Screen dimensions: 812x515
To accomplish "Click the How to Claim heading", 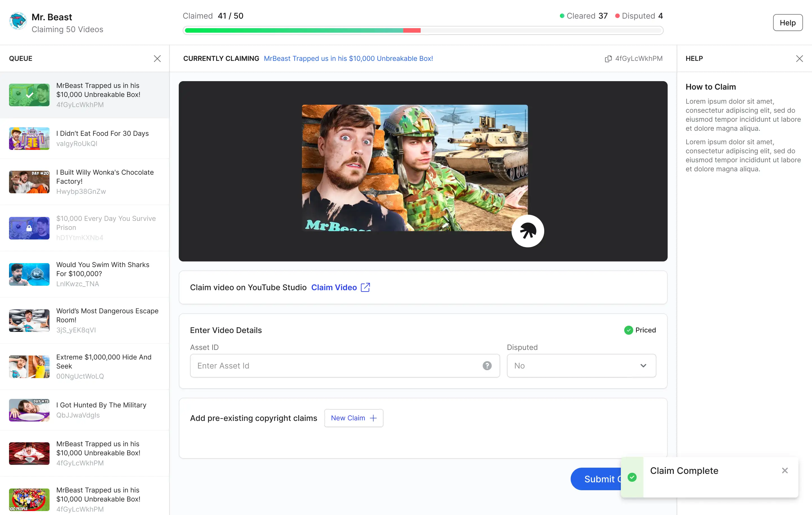I will pos(710,87).
